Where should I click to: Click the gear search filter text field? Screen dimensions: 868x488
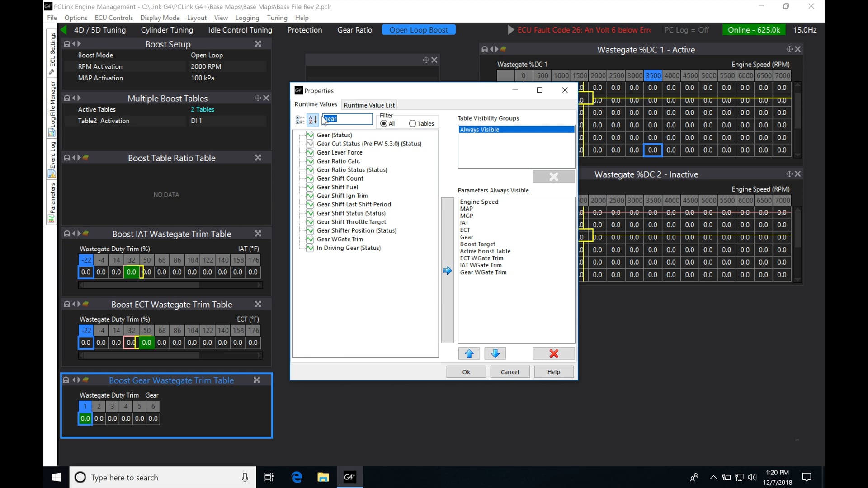(x=347, y=119)
